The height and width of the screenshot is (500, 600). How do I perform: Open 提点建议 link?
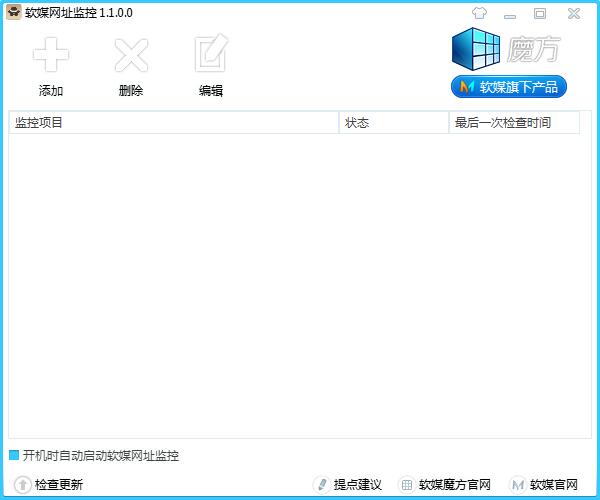(x=347, y=485)
